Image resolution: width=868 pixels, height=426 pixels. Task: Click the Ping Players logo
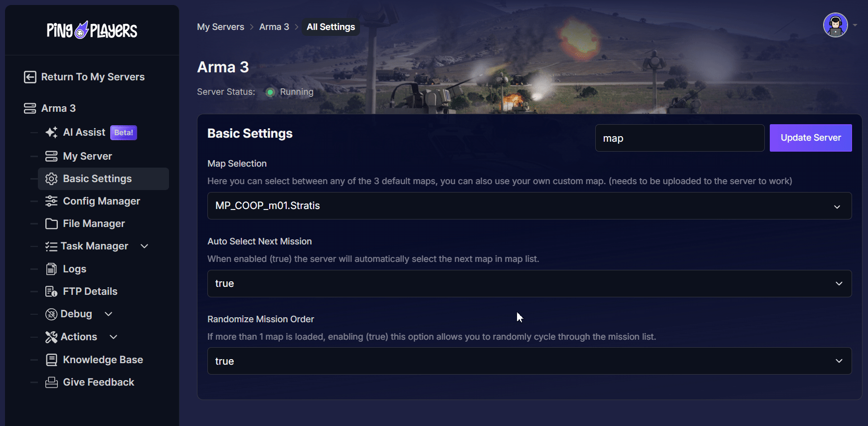[92, 30]
